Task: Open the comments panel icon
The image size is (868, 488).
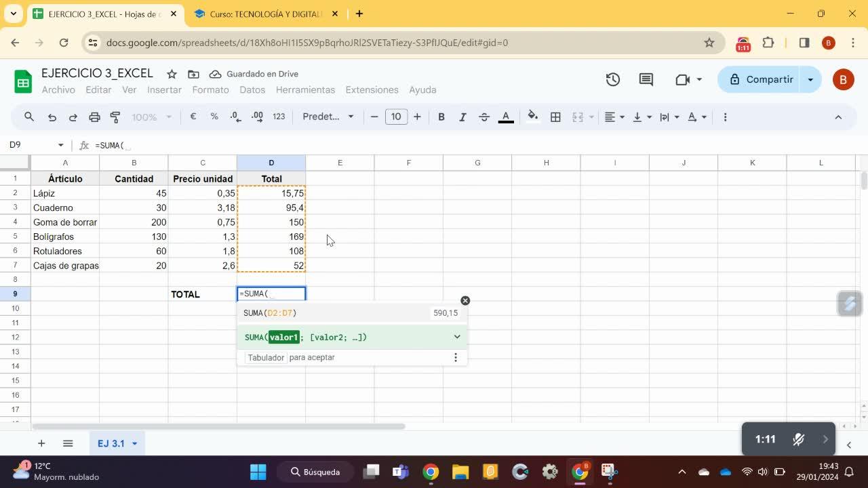Action: [x=646, y=79]
